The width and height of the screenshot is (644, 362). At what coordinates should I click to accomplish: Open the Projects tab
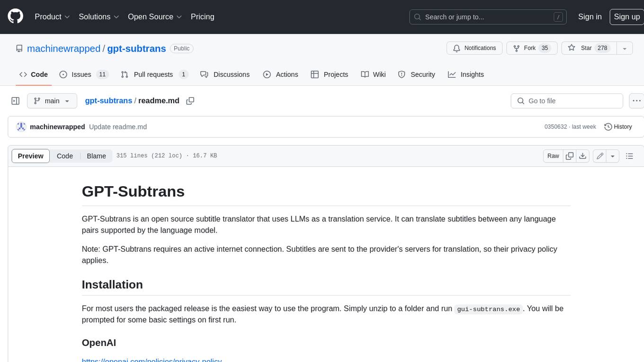tap(329, 74)
